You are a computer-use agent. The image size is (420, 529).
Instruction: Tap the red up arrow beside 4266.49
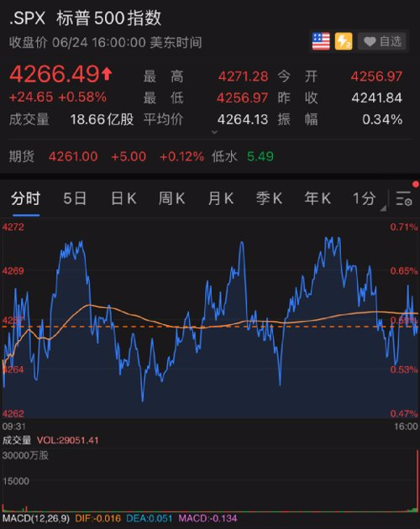point(107,74)
